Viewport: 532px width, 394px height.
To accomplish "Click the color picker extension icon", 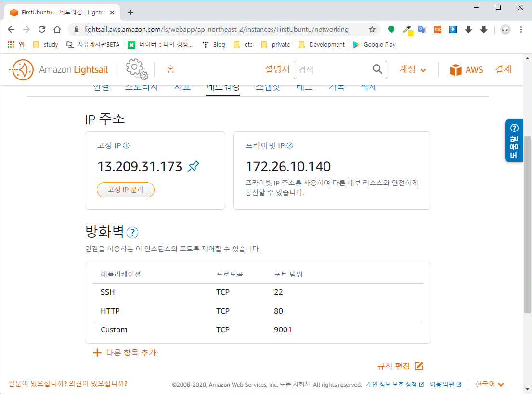I will coord(407,30).
